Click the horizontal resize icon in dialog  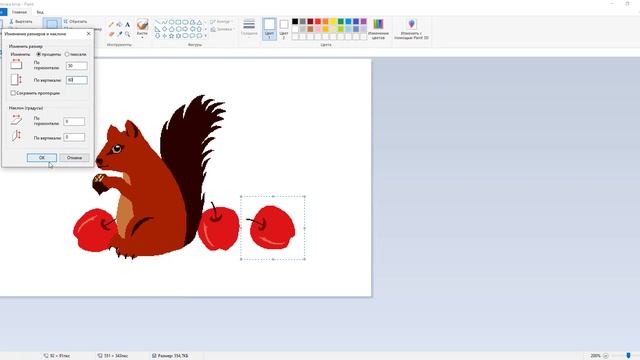[x=16, y=64]
